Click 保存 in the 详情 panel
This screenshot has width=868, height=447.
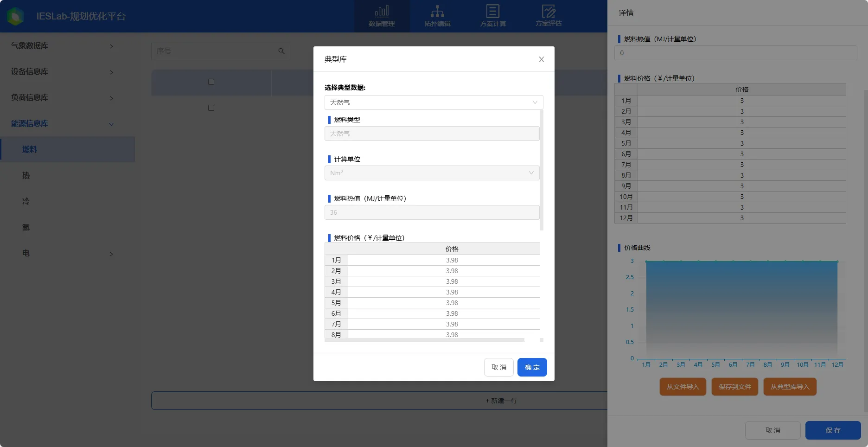[x=833, y=430]
